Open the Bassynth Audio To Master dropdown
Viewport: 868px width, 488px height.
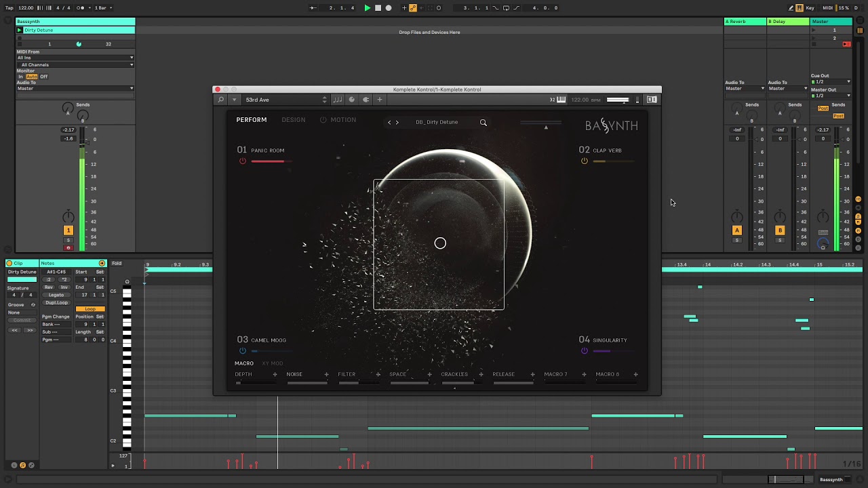(75, 89)
